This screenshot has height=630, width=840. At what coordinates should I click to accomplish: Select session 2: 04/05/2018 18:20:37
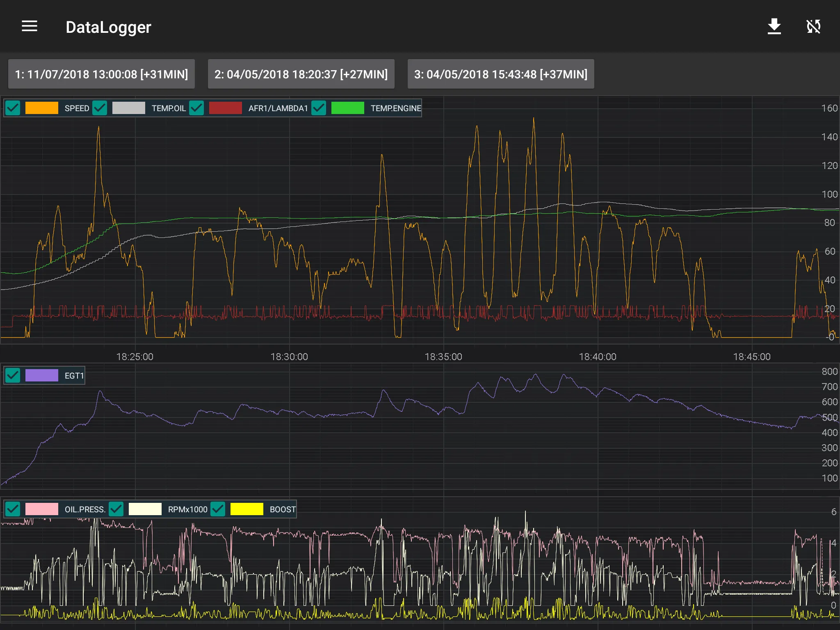301,74
